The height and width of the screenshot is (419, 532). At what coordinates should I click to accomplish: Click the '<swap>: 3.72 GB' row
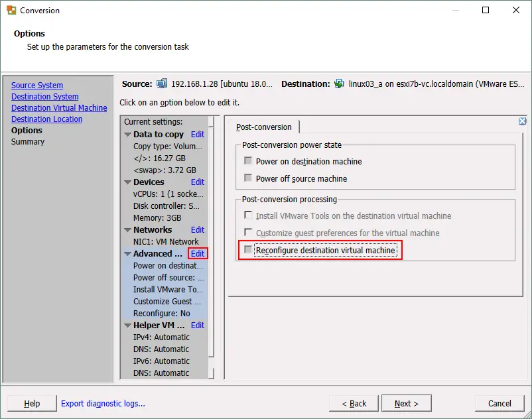point(165,170)
